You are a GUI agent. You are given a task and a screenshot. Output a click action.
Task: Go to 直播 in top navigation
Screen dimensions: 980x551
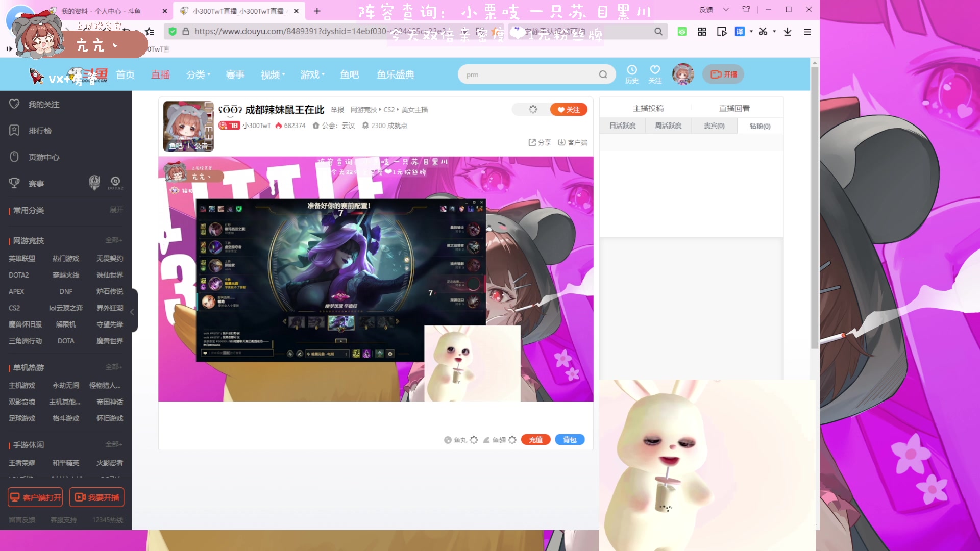click(160, 74)
